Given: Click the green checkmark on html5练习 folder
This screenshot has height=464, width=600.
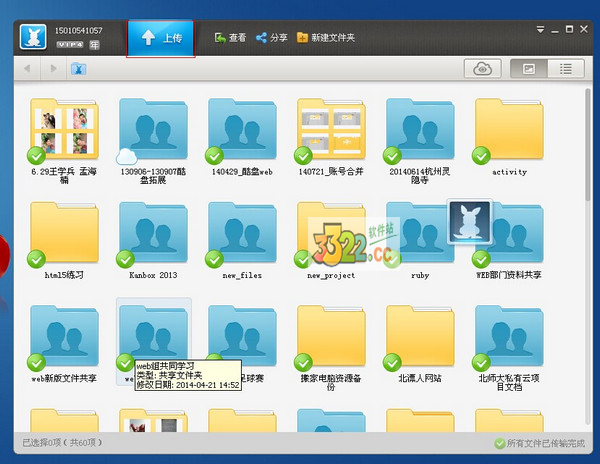Looking at the screenshot, I should [x=36, y=259].
